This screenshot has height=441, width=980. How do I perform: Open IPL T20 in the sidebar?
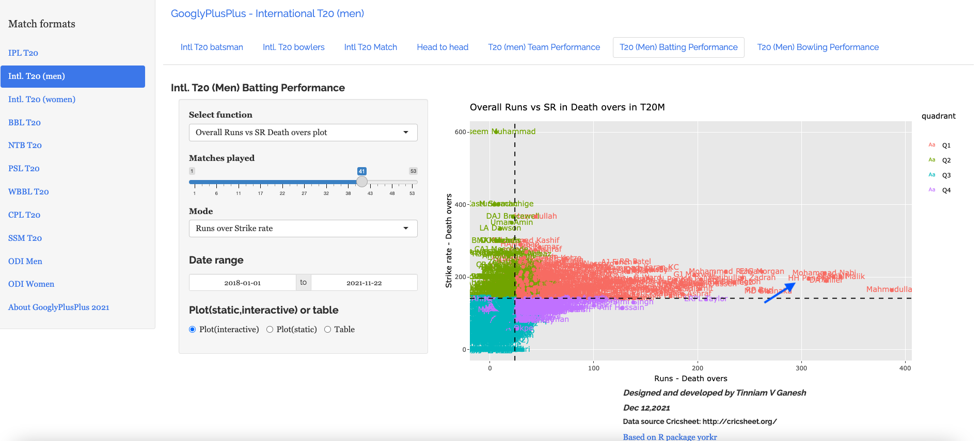click(x=23, y=53)
